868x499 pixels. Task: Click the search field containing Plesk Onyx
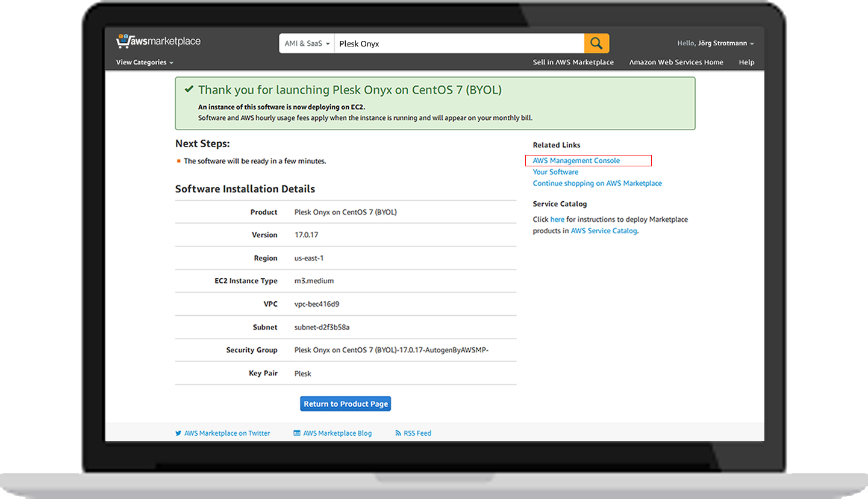(459, 43)
